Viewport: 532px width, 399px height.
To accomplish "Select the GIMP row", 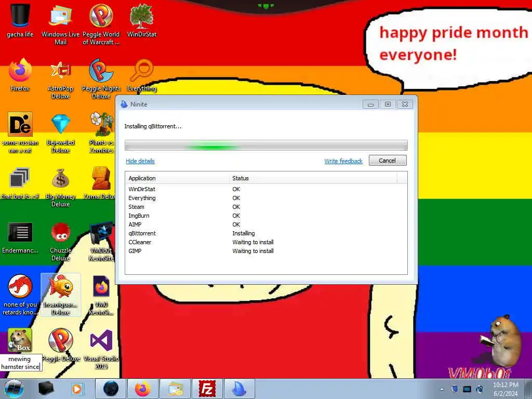I will (x=266, y=251).
